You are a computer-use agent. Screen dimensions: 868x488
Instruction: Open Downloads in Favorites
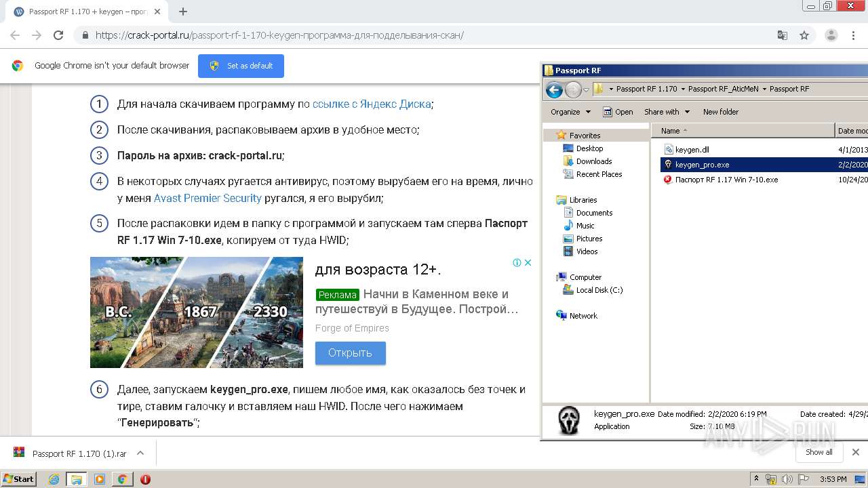594,161
